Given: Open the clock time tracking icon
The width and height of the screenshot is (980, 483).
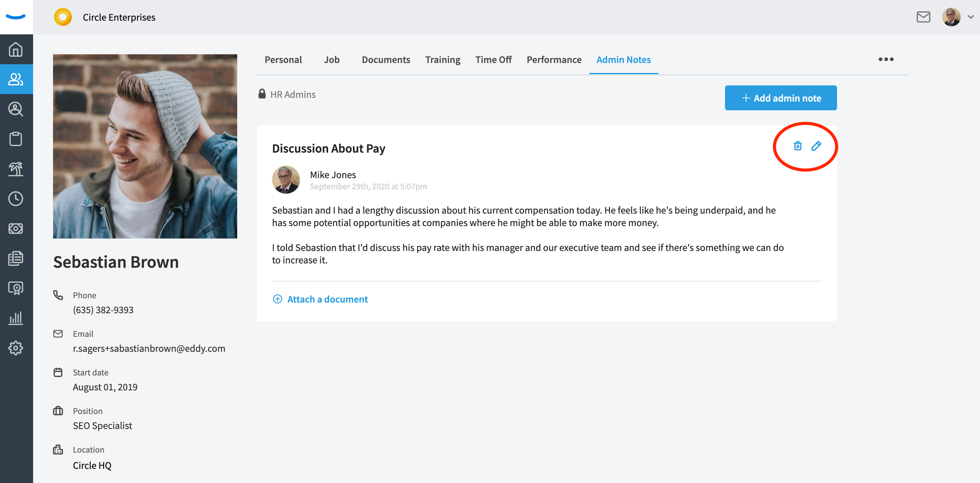Looking at the screenshot, I should point(16,199).
